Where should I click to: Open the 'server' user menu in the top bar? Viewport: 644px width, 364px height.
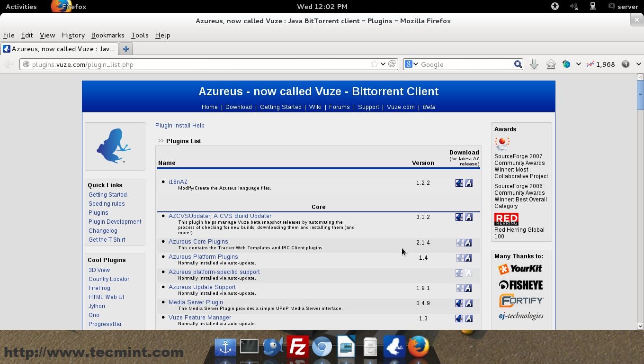[x=623, y=7]
